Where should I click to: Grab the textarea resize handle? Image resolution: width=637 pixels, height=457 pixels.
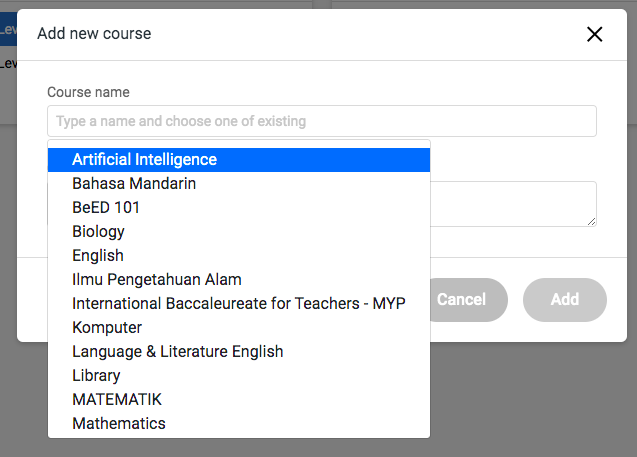tap(592, 222)
